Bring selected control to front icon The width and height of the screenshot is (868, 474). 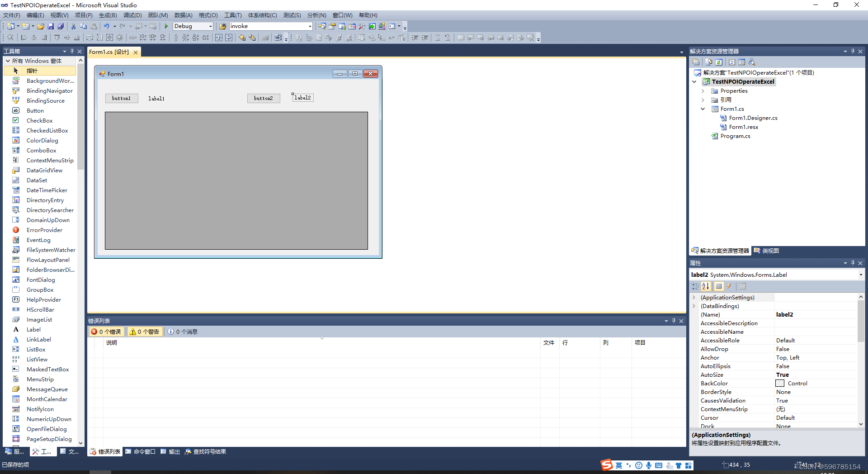[242, 38]
